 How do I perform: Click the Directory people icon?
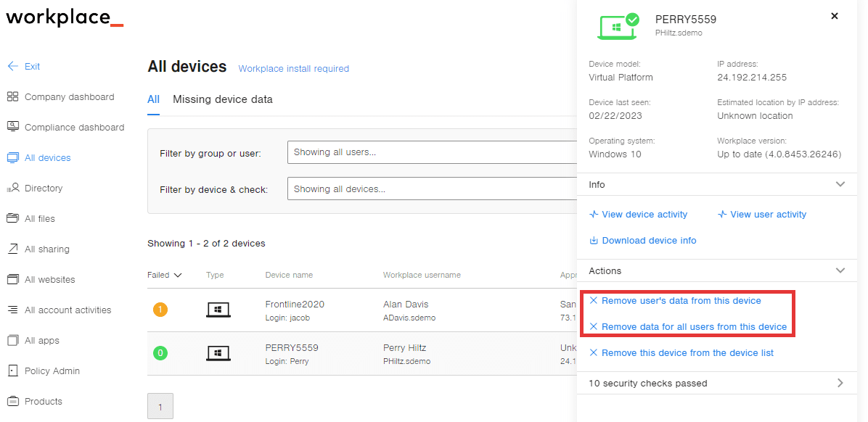click(x=13, y=188)
